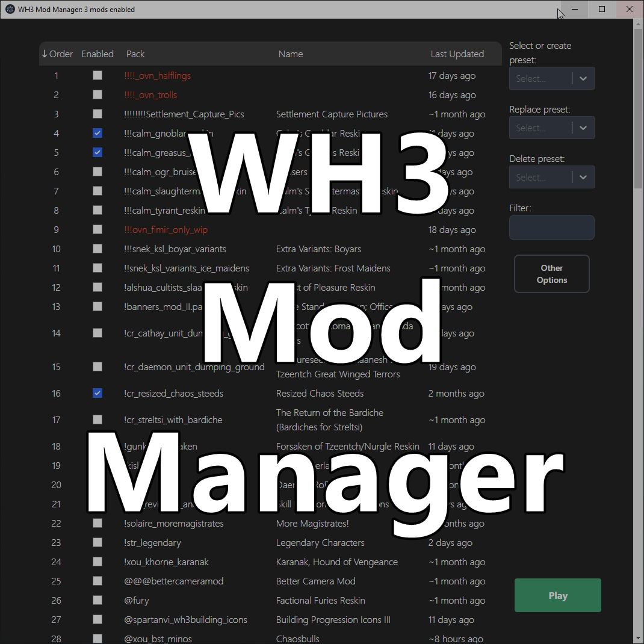Tick the !solaire_moremagistrates checkbox

[98, 523]
